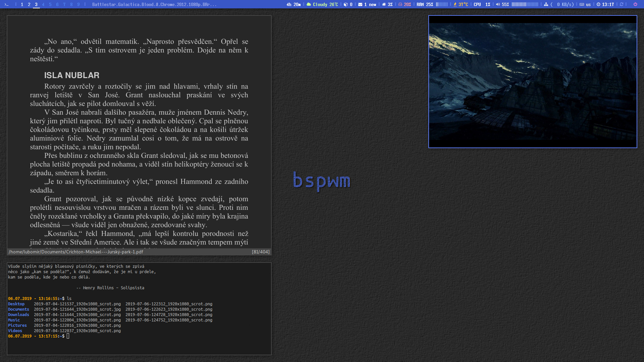Focus the video player window

(x=533, y=81)
